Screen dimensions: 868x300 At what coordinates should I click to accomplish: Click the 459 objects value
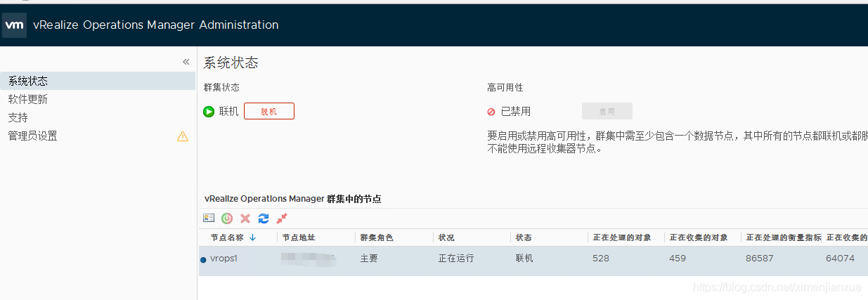(x=678, y=259)
